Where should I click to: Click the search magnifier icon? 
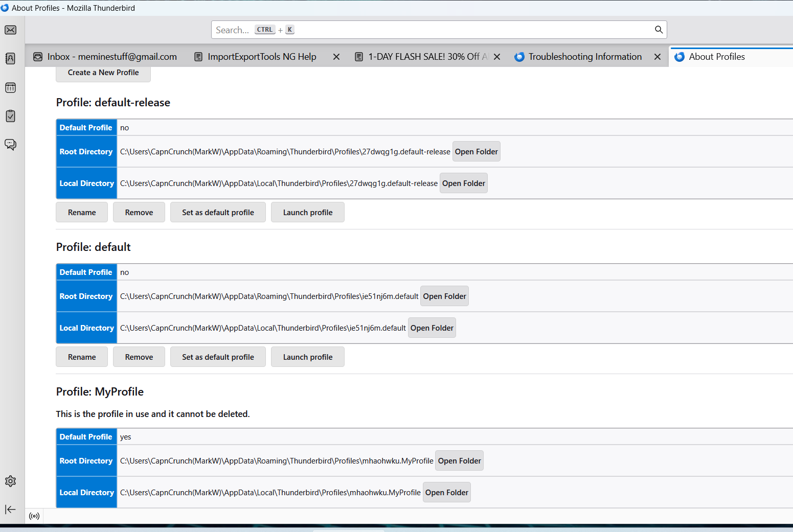click(659, 30)
